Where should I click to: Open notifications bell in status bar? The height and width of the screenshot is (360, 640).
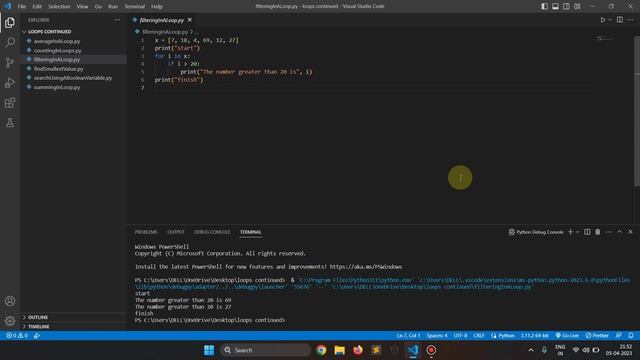click(631, 336)
